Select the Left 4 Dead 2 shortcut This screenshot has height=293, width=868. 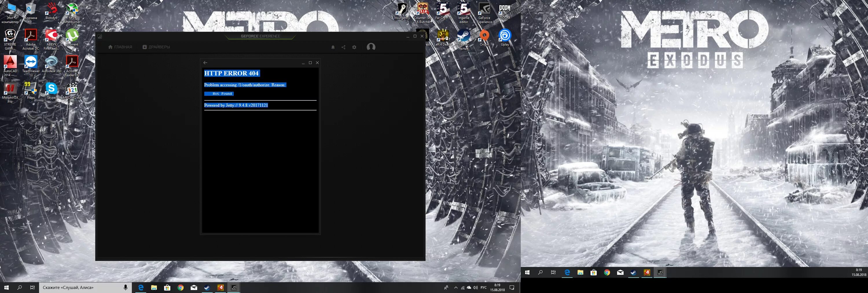[x=443, y=38]
